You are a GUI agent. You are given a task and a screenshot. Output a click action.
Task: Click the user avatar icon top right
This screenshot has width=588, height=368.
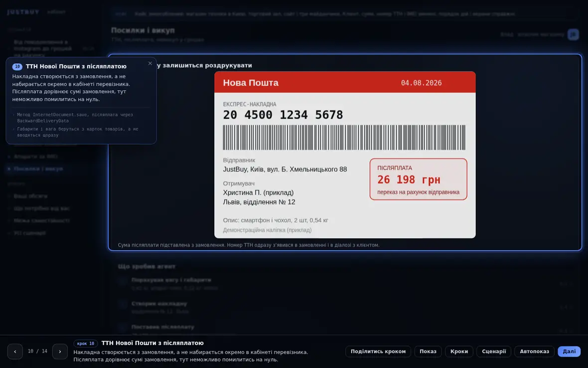coord(573,34)
